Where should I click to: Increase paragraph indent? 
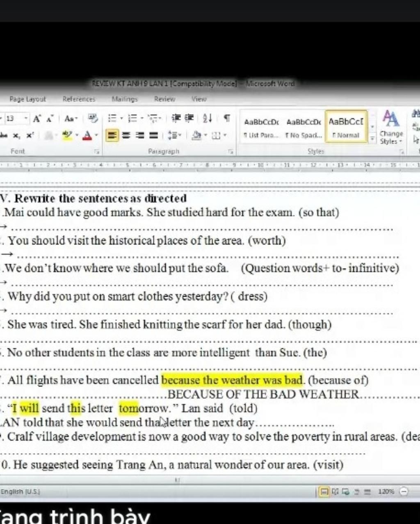click(189, 118)
